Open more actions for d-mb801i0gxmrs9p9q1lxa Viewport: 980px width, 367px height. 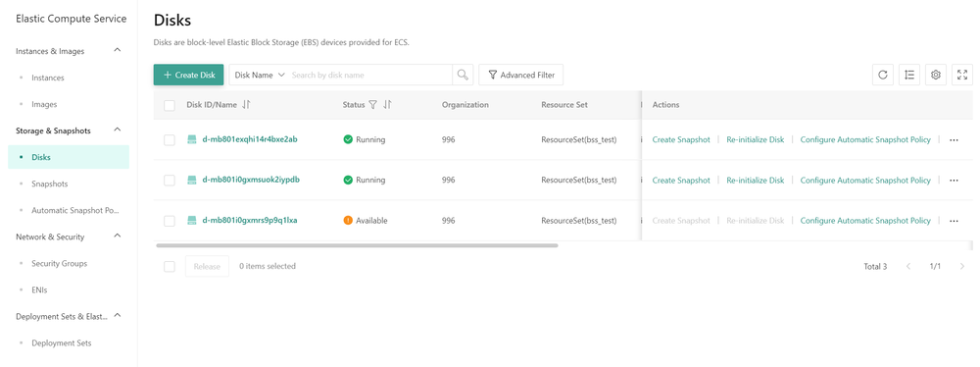(x=954, y=221)
